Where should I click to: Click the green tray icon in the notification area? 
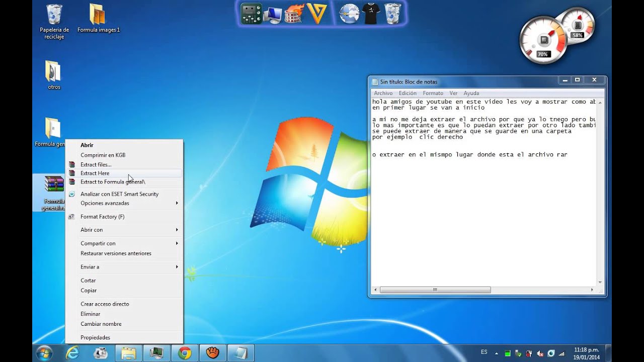click(508, 353)
